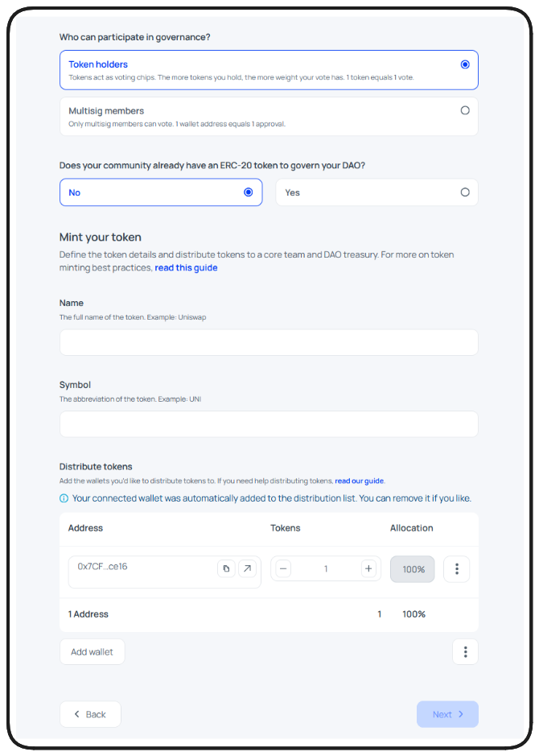Select Multisig members governance option
The image size is (539, 756).
269,117
